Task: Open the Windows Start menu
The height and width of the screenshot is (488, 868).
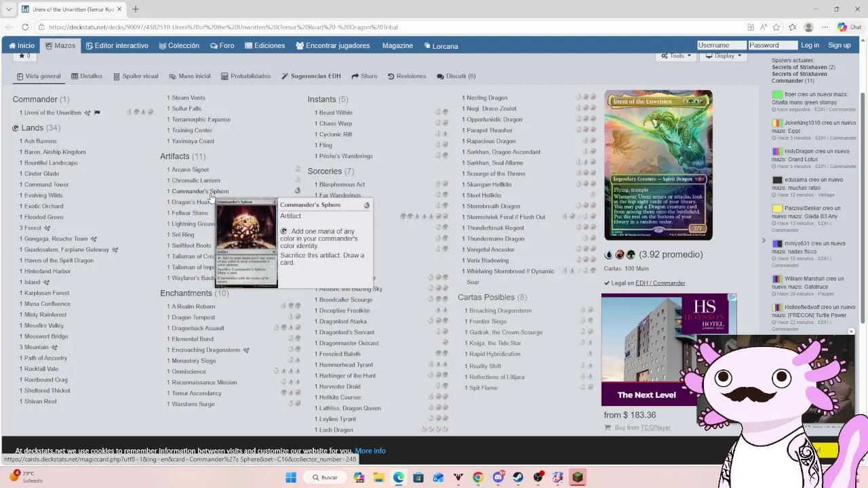Action: (291, 477)
